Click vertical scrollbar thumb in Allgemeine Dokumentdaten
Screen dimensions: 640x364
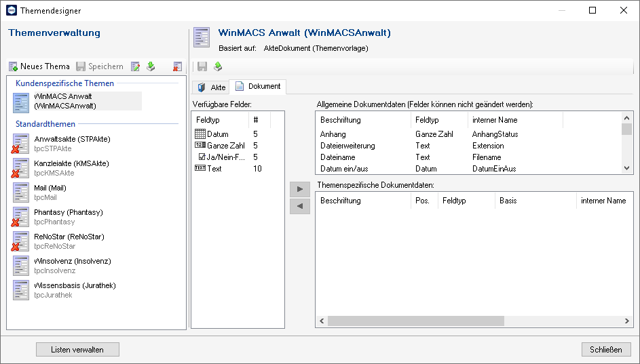tap(627, 129)
